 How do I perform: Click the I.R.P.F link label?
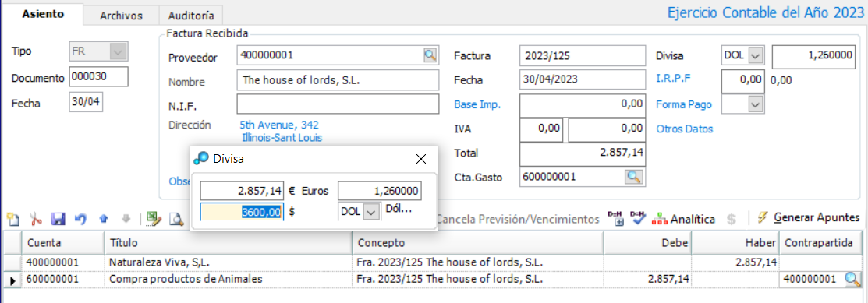coord(673,79)
